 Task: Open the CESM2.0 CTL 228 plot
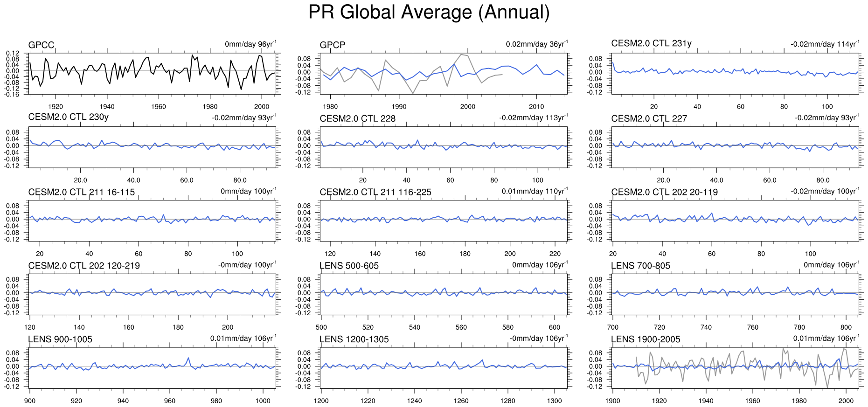pos(444,147)
